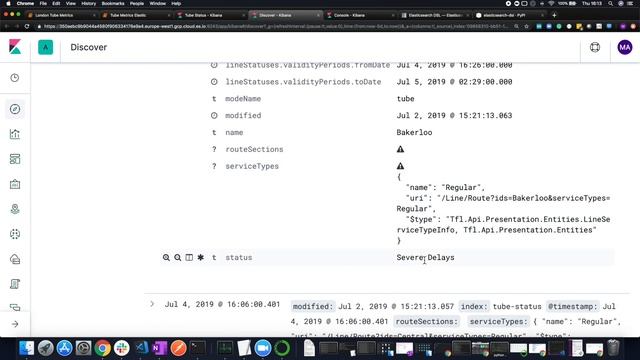Open the help menu icon in header
The height and width of the screenshot is (360, 640).
tap(595, 47)
